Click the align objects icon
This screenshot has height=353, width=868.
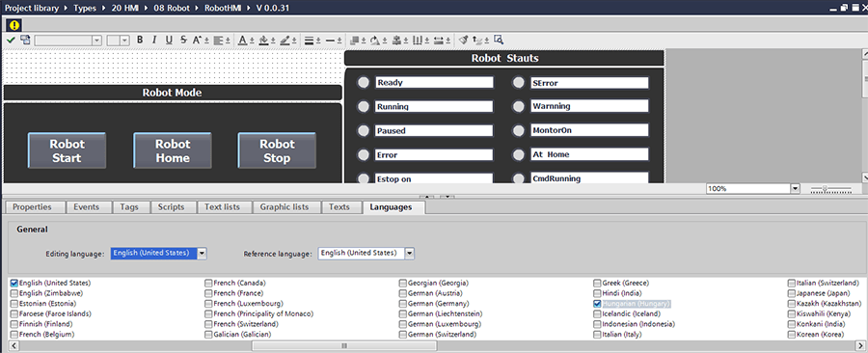396,40
